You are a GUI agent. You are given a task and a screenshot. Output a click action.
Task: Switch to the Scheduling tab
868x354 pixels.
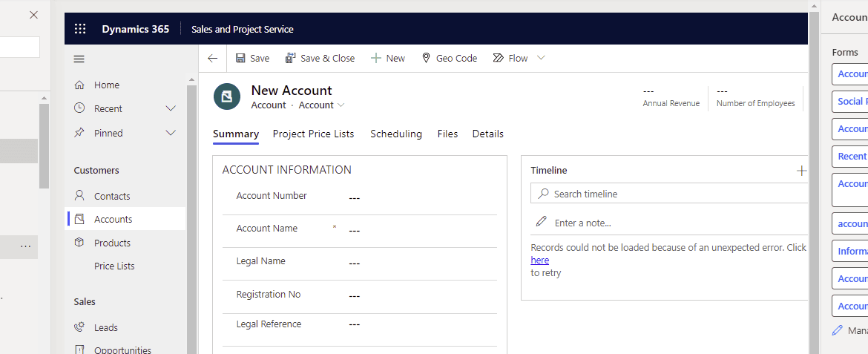(x=396, y=134)
